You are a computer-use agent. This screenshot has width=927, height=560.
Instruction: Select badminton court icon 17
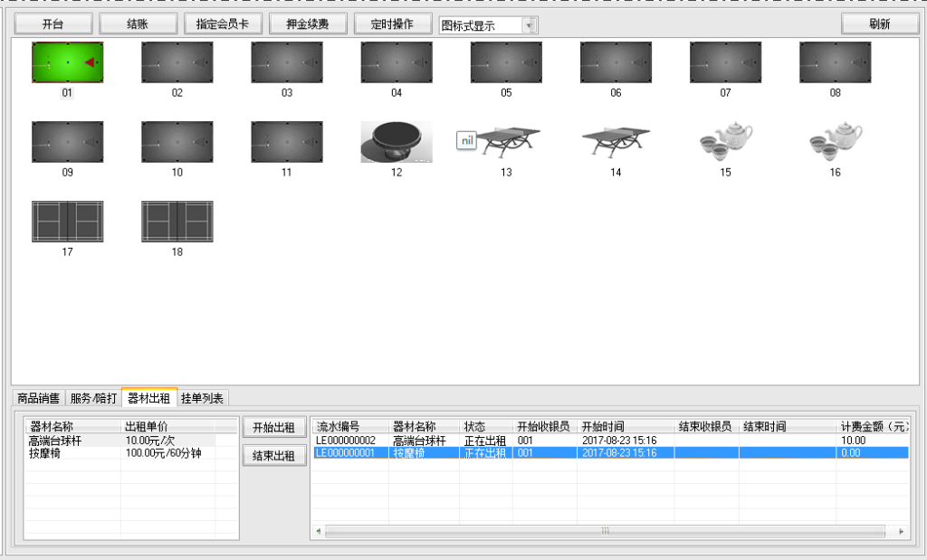tap(68, 222)
